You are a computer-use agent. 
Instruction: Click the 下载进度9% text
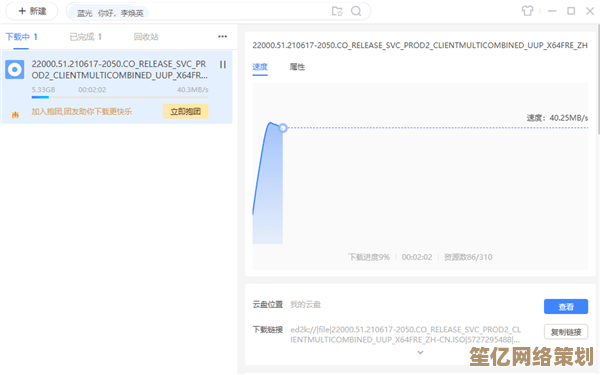point(369,257)
